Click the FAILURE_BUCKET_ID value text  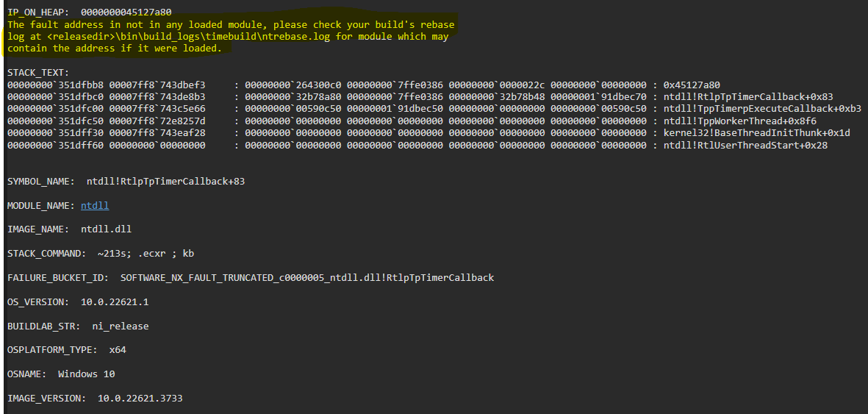coord(307,278)
